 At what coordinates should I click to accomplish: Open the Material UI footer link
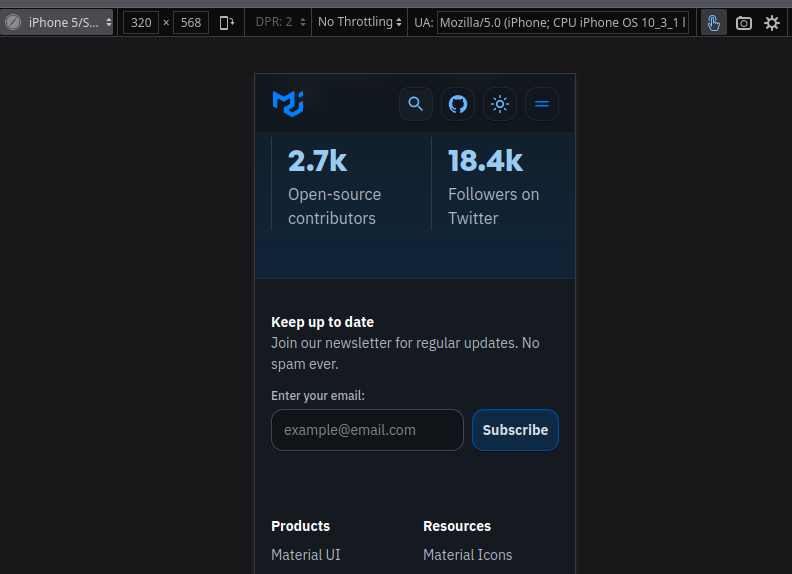306,555
